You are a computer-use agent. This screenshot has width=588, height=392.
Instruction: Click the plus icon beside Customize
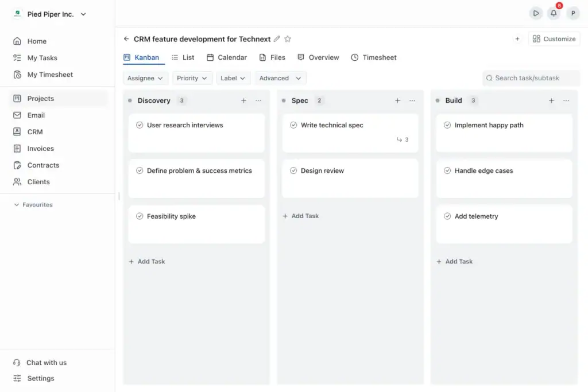(x=517, y=38)
